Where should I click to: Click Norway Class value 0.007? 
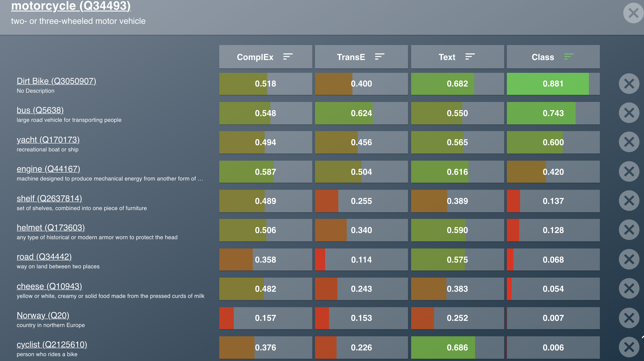553,318
